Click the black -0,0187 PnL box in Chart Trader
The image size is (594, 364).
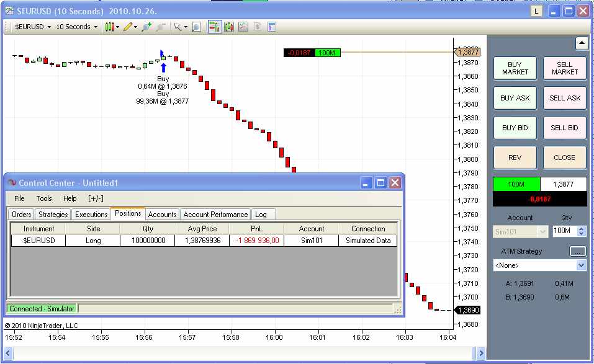pos(539,198)
